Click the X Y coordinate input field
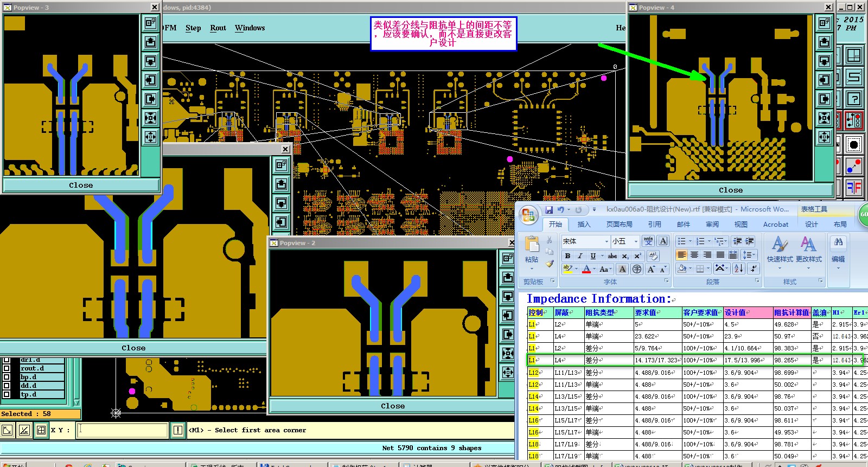The width and height of the screenshot is (868, 467). (123, 430)
